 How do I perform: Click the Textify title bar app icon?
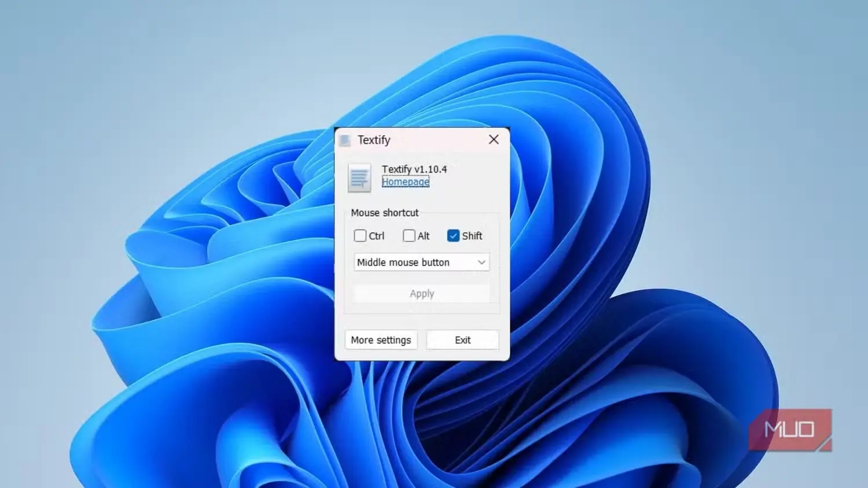(345, 140)
